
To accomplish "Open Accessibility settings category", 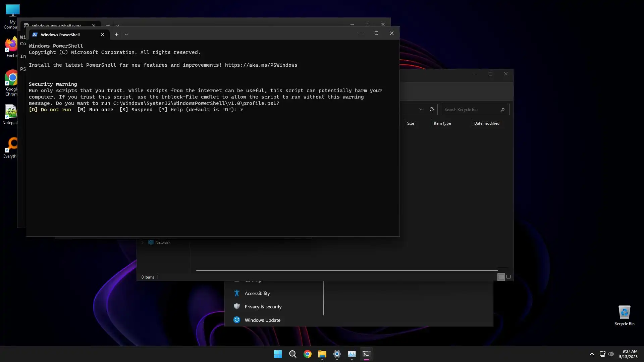I will pyautogui.click(x=257, y=293).
